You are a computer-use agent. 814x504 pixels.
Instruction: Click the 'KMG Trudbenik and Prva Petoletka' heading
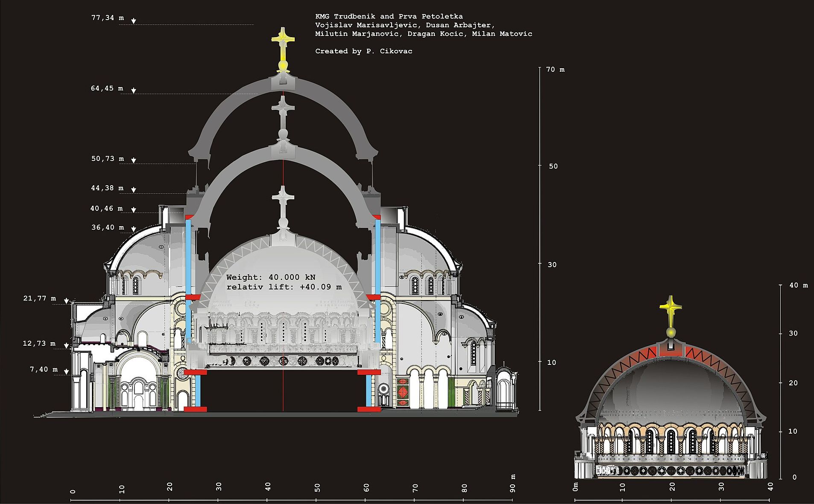[389, 16]
